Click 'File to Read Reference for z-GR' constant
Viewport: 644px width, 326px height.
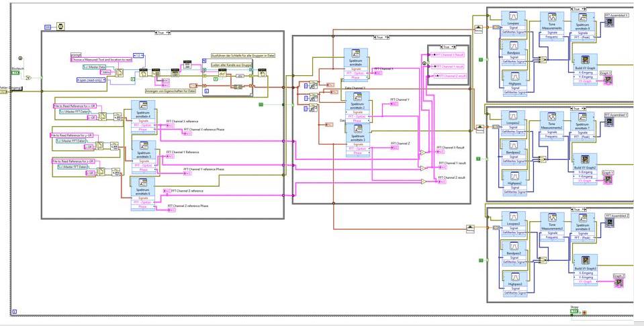click(73, 161)
